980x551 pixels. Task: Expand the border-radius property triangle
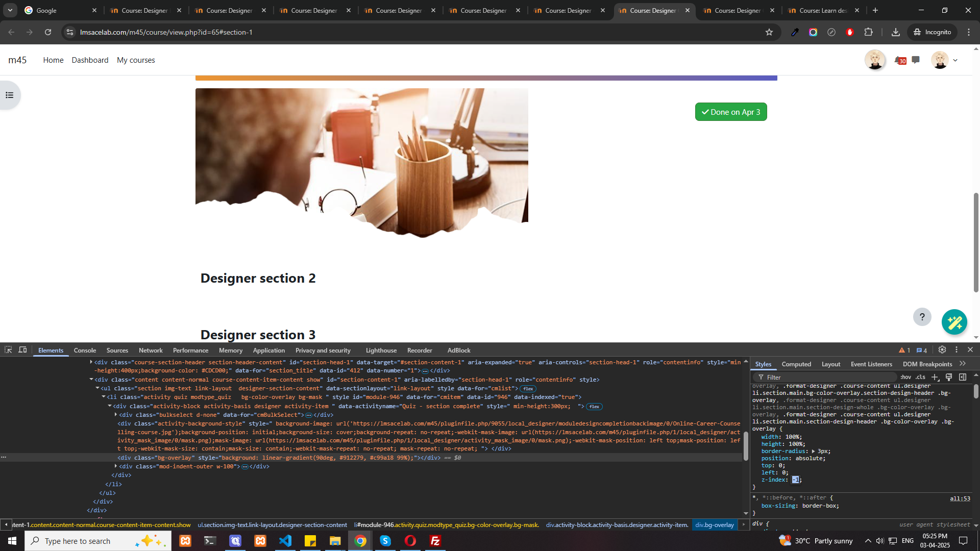click(x=813, y=452)
